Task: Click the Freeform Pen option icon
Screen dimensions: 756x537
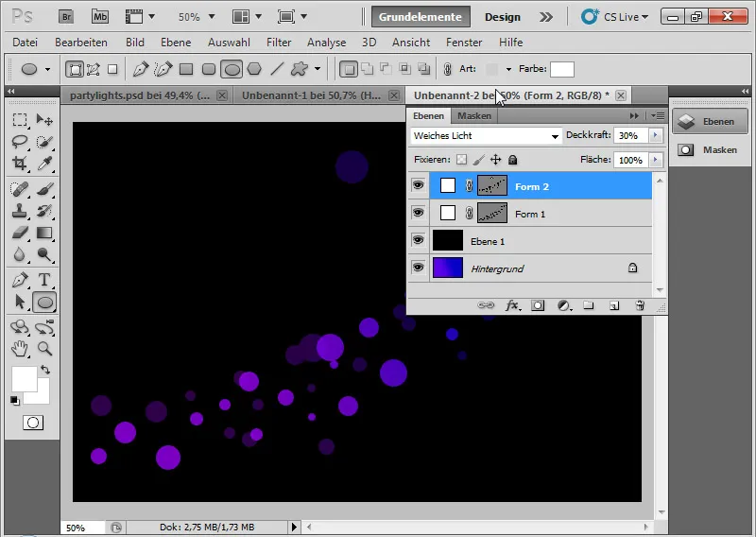Action: pyautogui.click(x=163, y=69)
